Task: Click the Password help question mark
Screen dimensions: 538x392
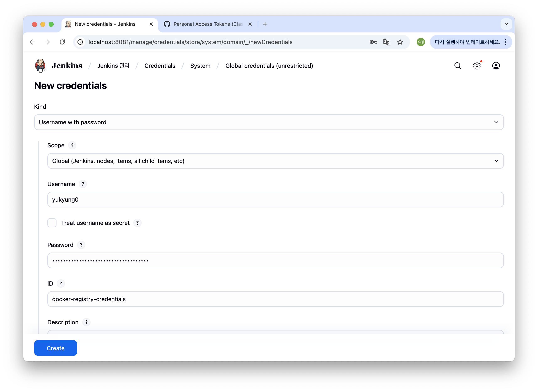Action: point(81,245)
